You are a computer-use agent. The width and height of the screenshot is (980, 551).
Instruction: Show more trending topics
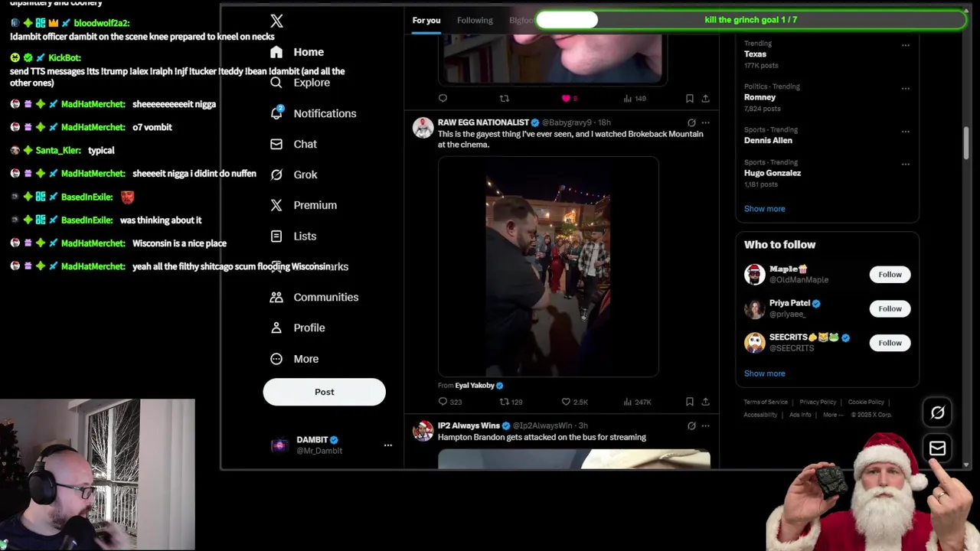pos(764,209)
